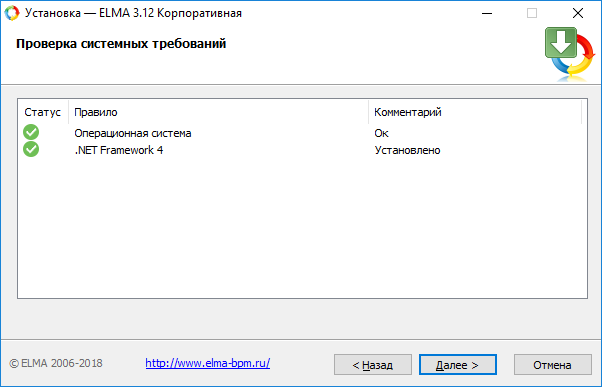
Task: Open the elma-bpm.ru website link
Action: coord(208,363)
